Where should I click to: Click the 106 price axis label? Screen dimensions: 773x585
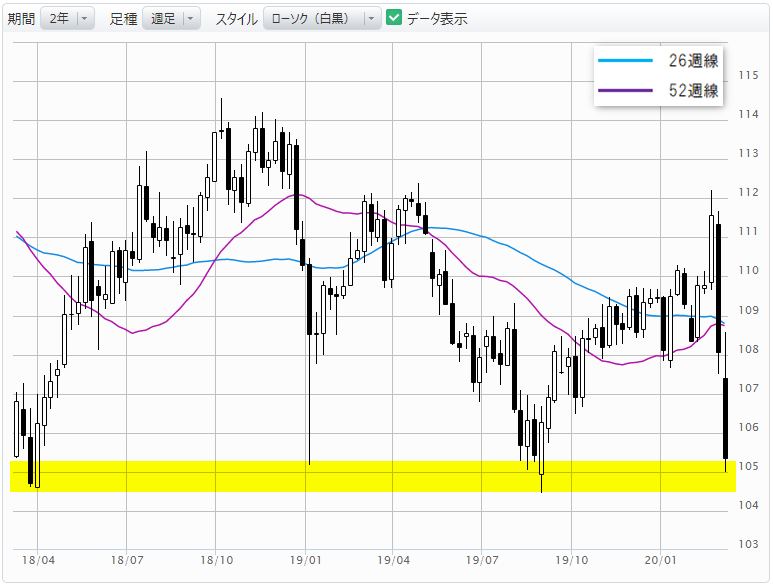click(x=748, y=427)
